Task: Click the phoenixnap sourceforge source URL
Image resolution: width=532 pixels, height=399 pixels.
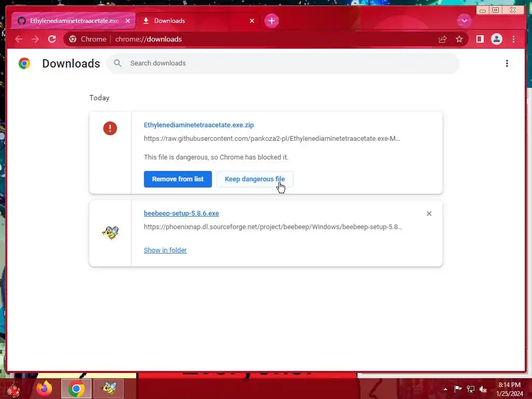Action: coord(273,227)
